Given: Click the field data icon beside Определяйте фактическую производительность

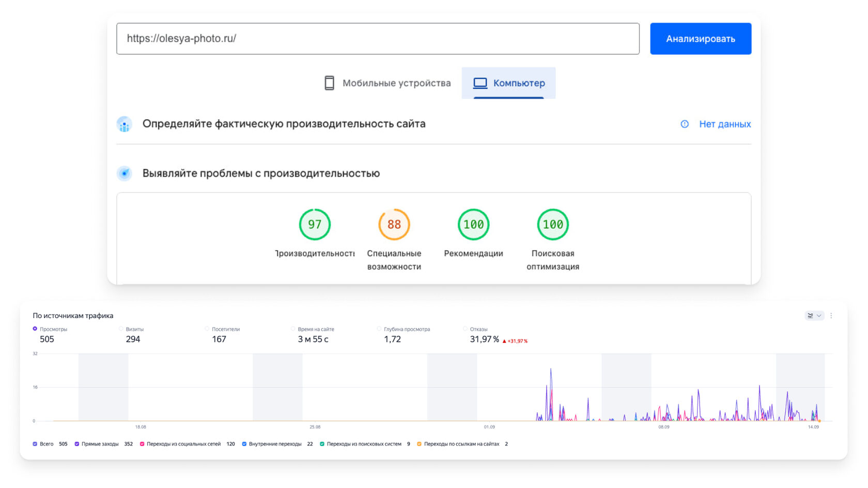Looking at the screenshot, I should tap(125, 124).
